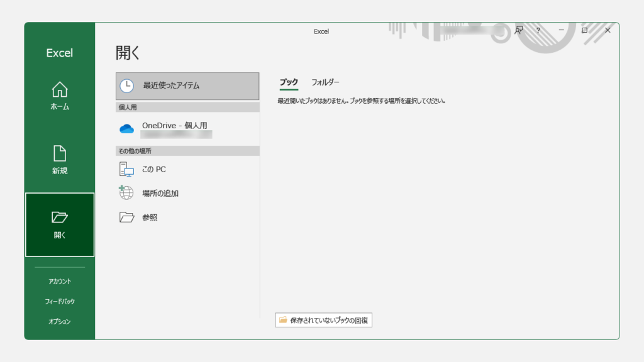Open the 新規 (New) workbook page
Viewport: 644px width, 362px height.
60,160
